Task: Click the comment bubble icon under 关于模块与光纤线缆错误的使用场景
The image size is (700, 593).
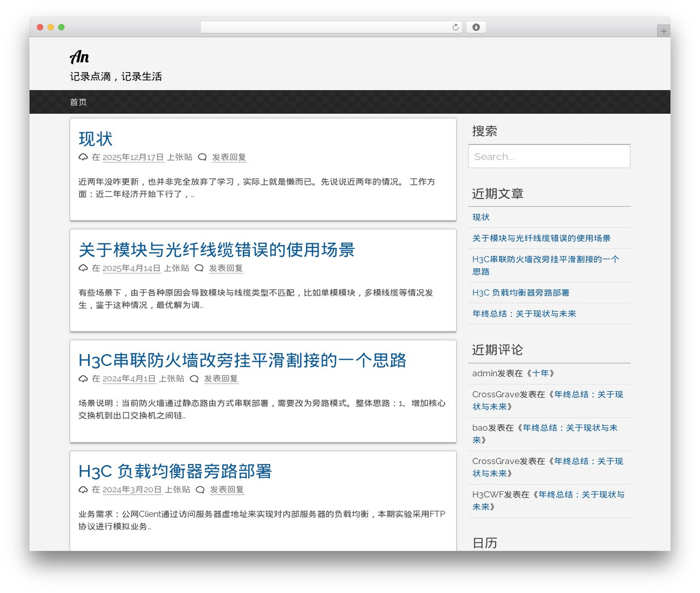Action: click(x=199, y=268)
